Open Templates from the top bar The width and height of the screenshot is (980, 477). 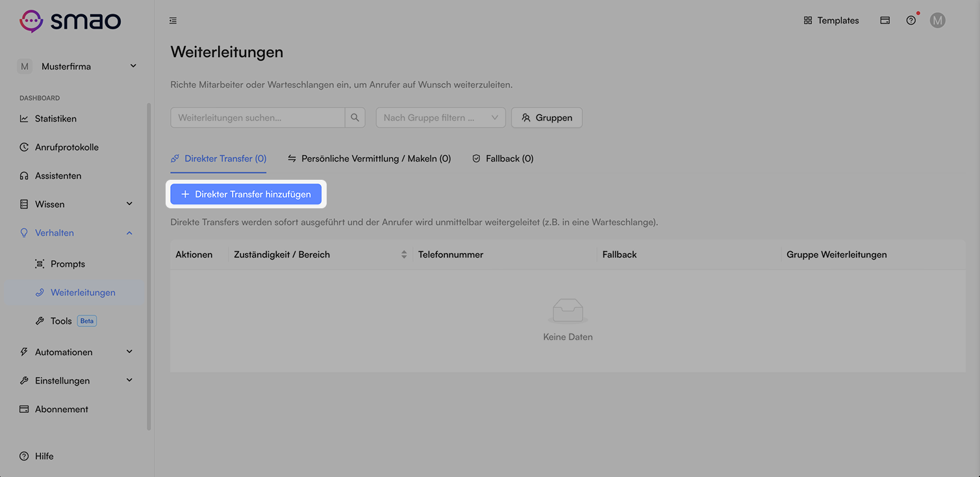pos(831,21)
